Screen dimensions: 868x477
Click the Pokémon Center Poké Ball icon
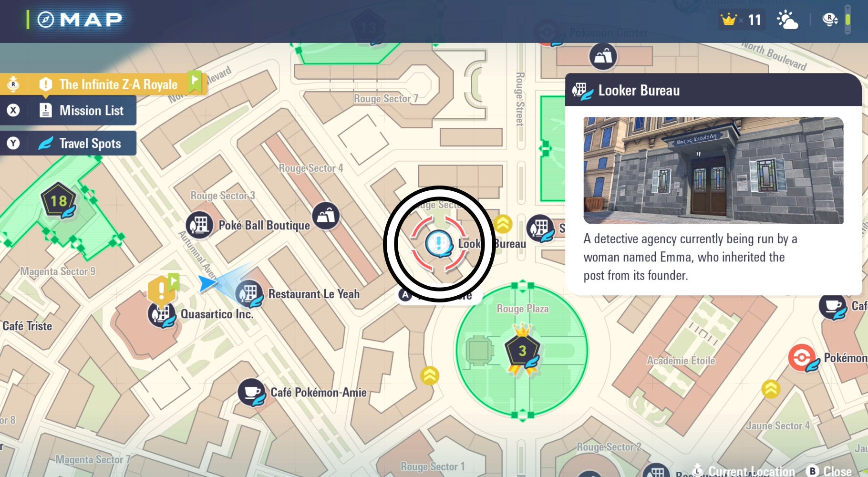tap(802, 358)
